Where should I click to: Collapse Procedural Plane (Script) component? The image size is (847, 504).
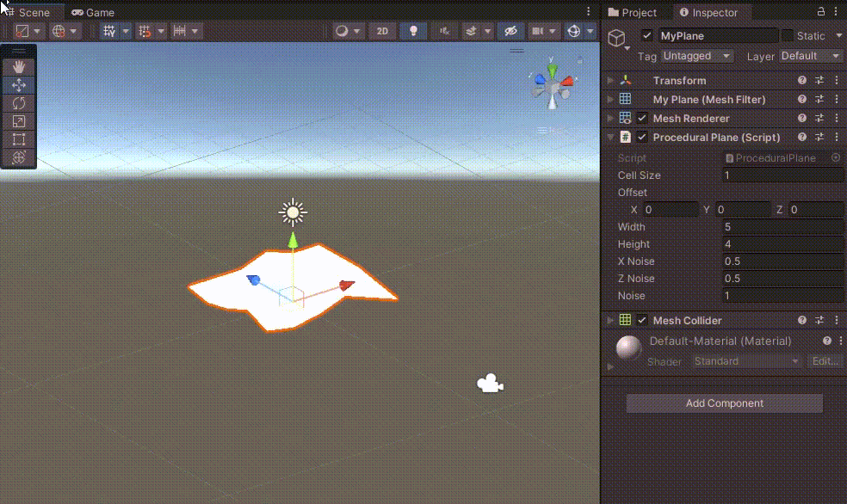[x=611, y=137]
